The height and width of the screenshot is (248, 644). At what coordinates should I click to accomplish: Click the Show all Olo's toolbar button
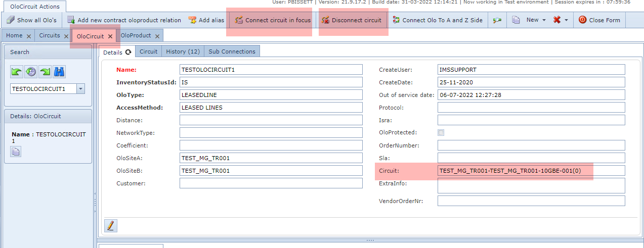point(31,20)
